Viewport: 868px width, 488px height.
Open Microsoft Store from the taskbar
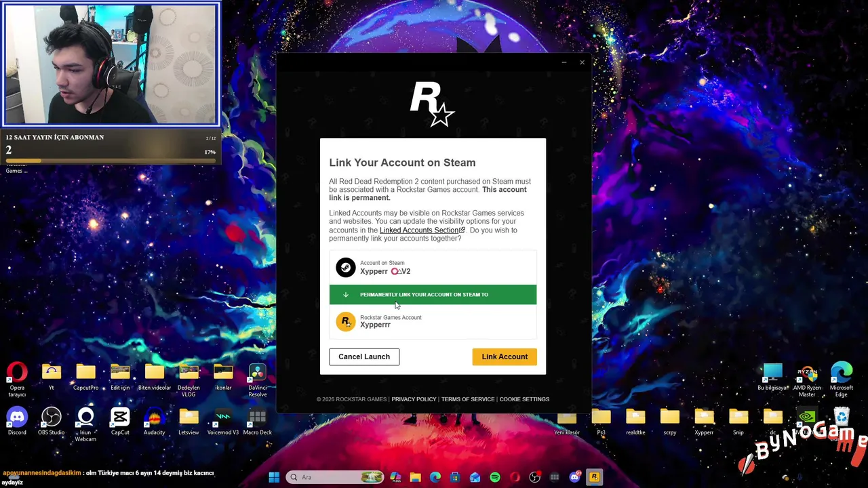(x=455, y=477)
